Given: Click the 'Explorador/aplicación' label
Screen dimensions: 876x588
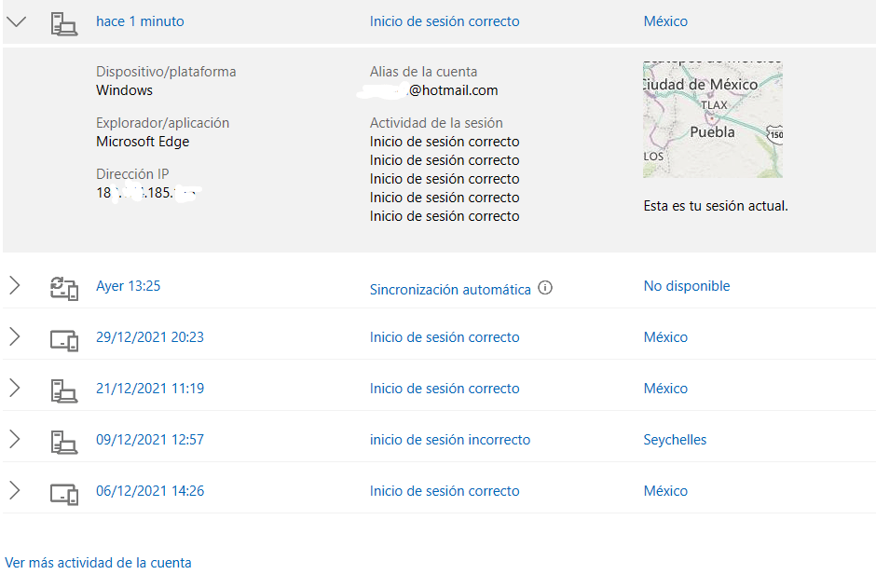Looking at the screenshot, I should pyautogui.click(x=162, y=123).
